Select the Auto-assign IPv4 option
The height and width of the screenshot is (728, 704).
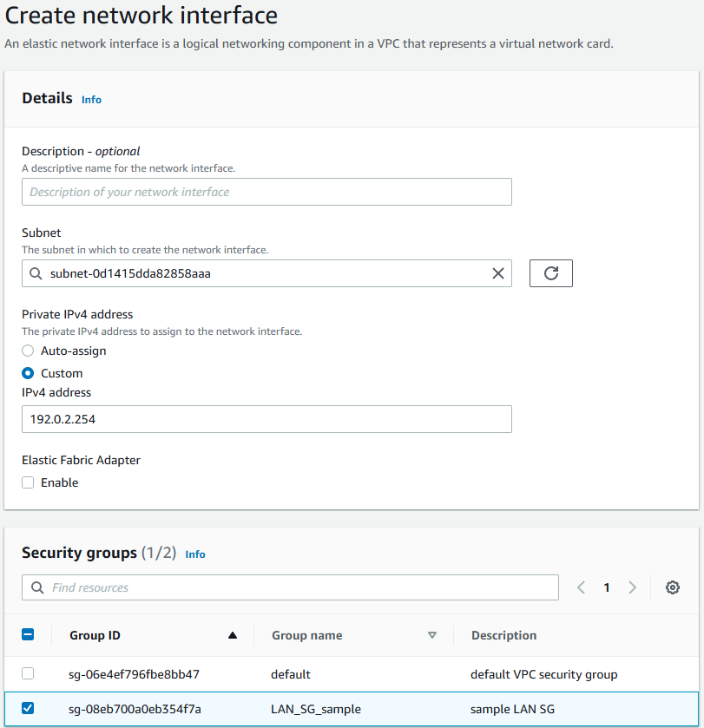(x=27, y=351)
